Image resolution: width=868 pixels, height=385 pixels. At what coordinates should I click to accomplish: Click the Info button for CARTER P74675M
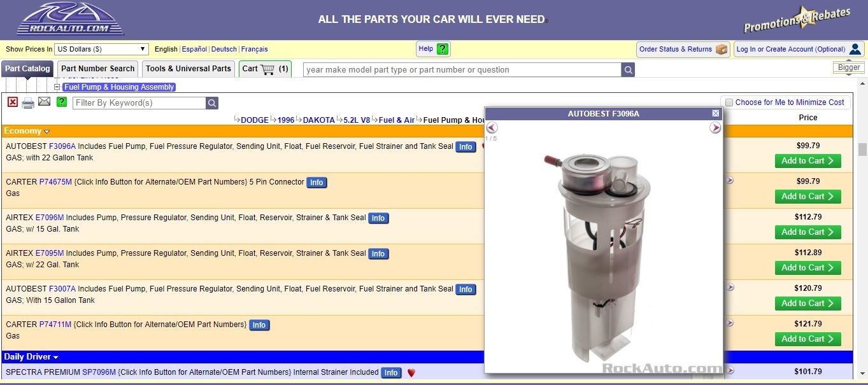[x=317, y=183]
